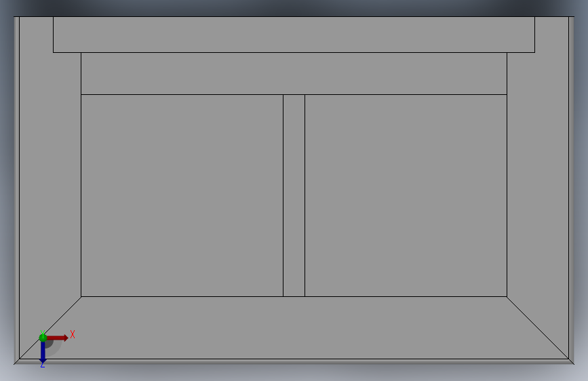The height and width of the screenshot is (381, 588).
Task: Select the horizontal band above the two panels
Action: [x=294, y=73]
